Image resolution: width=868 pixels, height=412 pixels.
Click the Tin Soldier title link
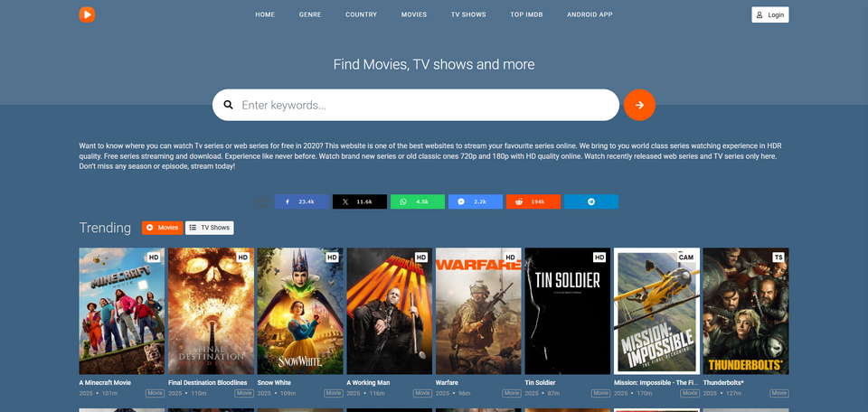pyautogui.click(x=540, y=383)
